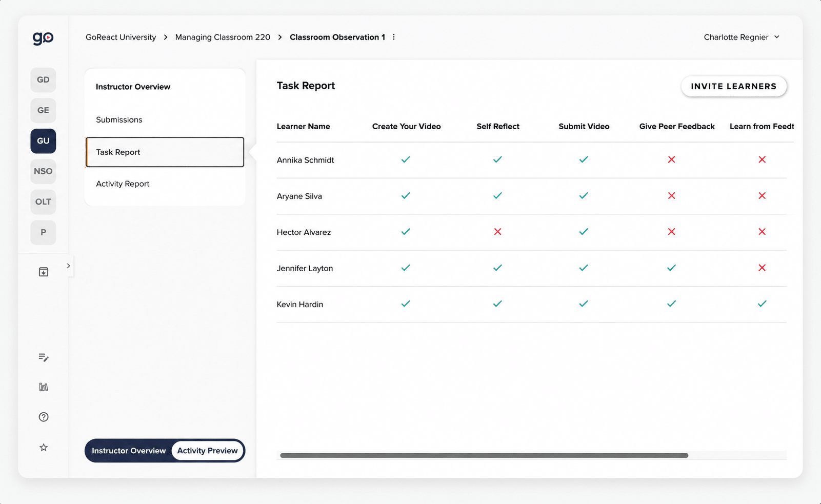
Task: Select the GE organization badge
Action: 43,110
